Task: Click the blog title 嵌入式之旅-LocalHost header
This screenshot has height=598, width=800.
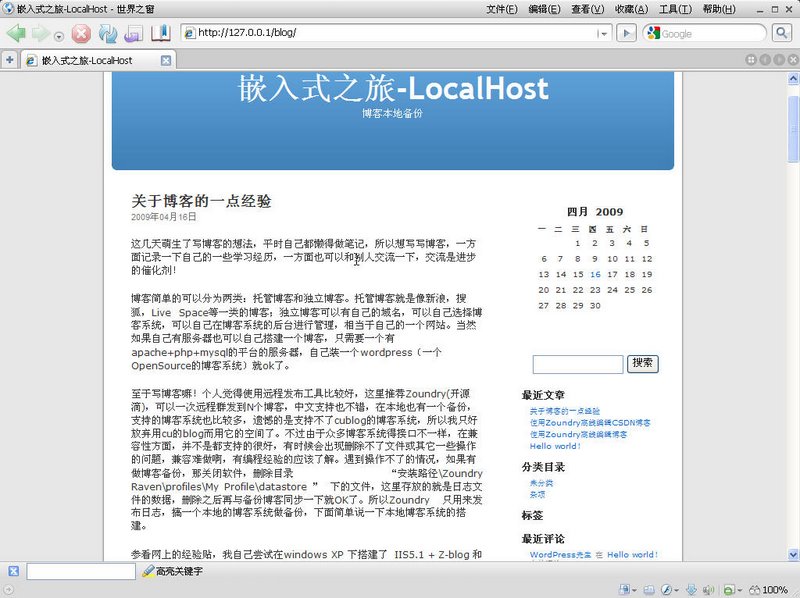Action: tap(393, 89)
